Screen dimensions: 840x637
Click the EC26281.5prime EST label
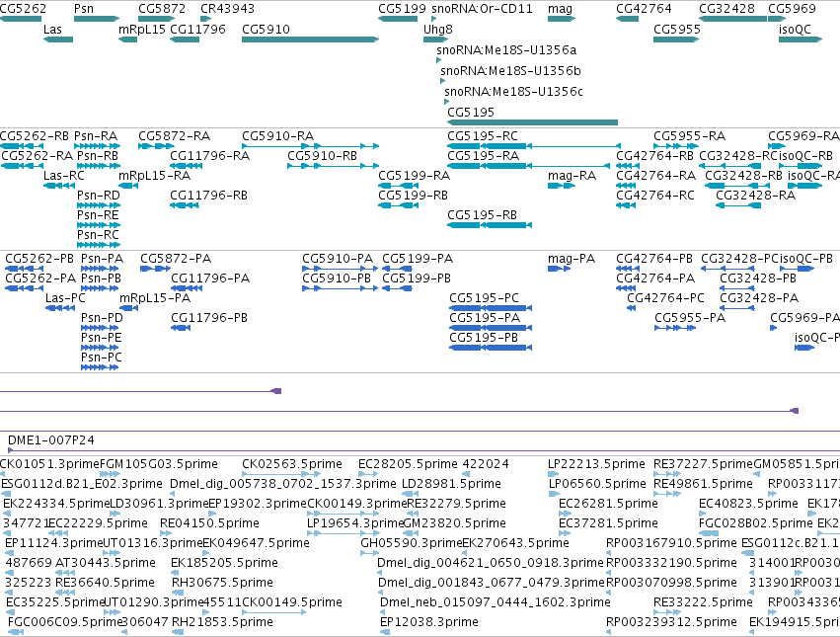click(608, 504)
